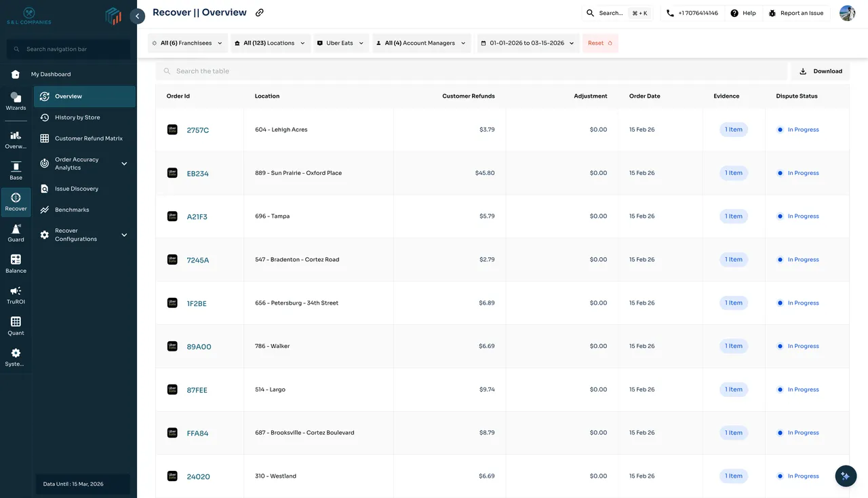Click location 687 - Brooksville - Cortez Boulevard
The image size is (868, 498).
pyautogui.click(x=304, y=433)
